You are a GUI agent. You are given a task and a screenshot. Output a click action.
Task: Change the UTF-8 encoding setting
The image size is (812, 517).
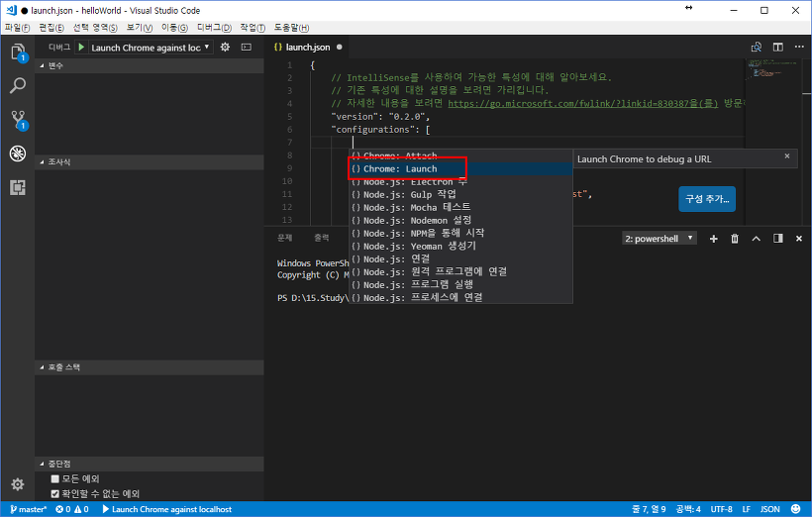point(721,509)
